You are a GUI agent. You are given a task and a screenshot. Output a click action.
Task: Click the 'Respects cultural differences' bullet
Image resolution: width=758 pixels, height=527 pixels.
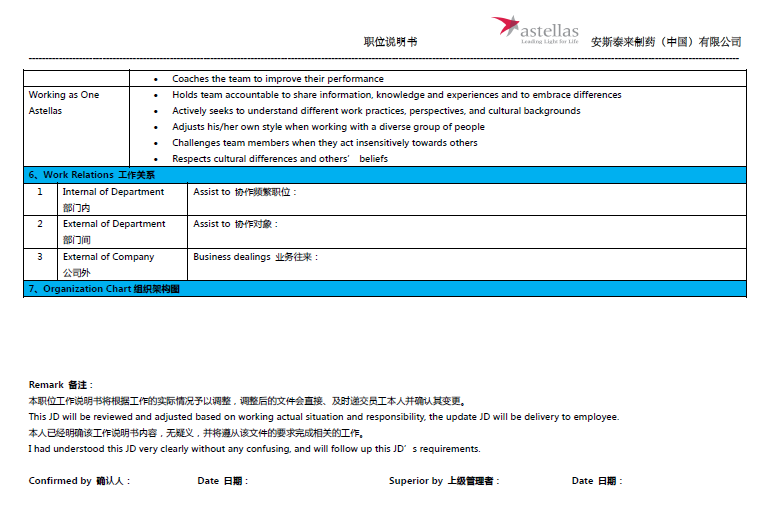(x=280, y=159)
